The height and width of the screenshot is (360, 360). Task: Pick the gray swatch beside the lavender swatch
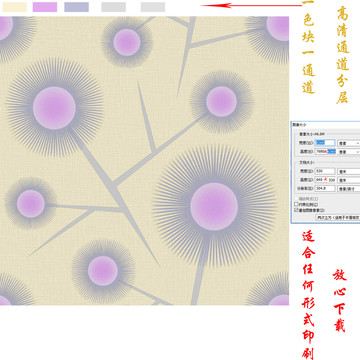pyautogui.click(x=113, y=7)
